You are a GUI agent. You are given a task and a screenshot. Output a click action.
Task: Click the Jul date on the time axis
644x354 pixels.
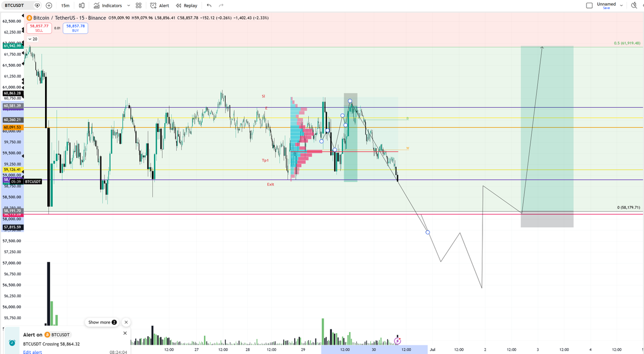click(432, 349)
